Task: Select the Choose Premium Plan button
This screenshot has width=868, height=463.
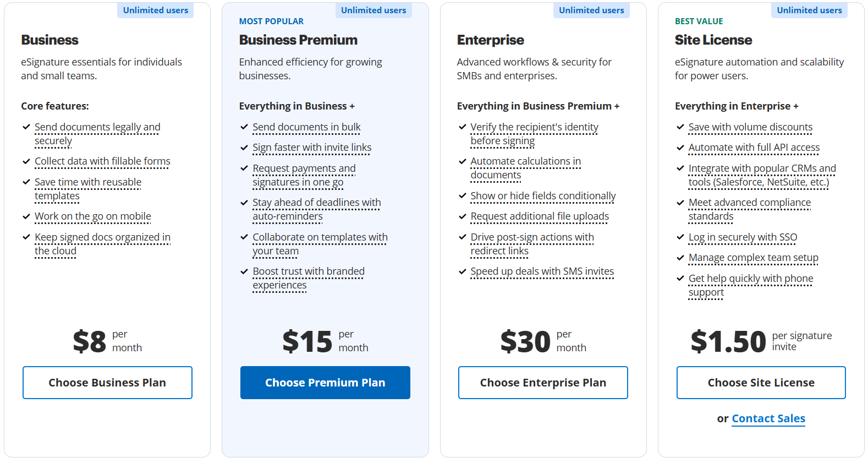Action: [325, 383]
